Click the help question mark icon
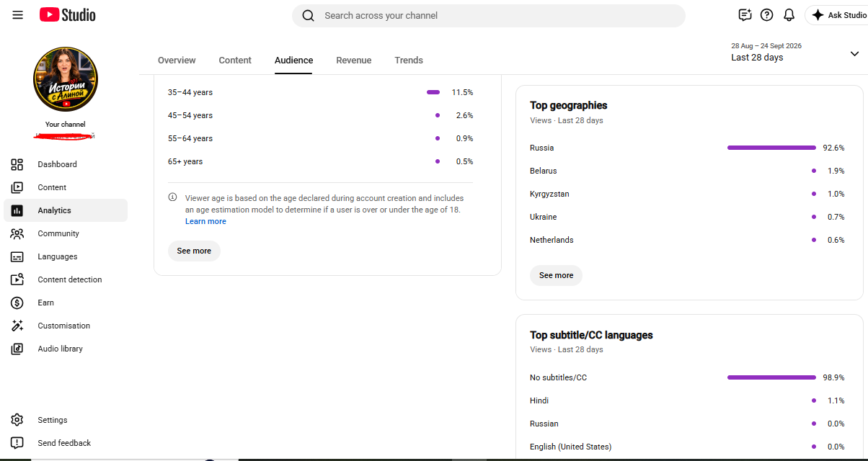This screenshot has height=461, width=868. coord(767,15)
